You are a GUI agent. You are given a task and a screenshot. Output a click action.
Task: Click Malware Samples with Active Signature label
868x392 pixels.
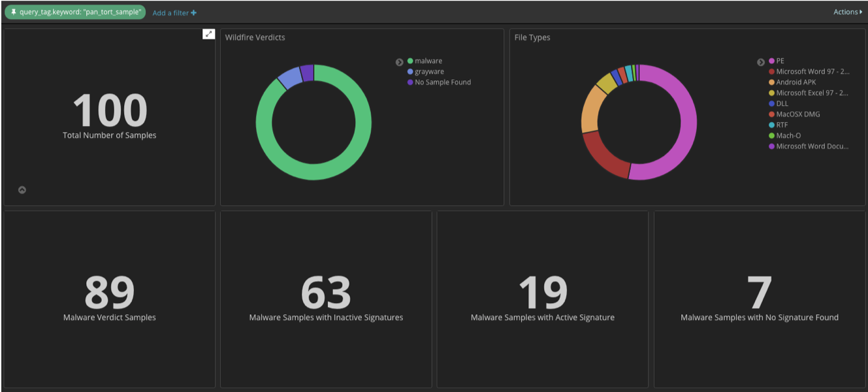tap(543, 318)
